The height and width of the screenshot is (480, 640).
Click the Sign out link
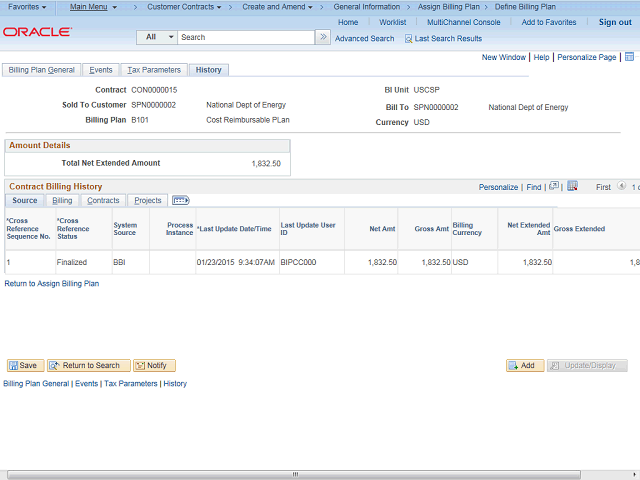pos(615,22)
